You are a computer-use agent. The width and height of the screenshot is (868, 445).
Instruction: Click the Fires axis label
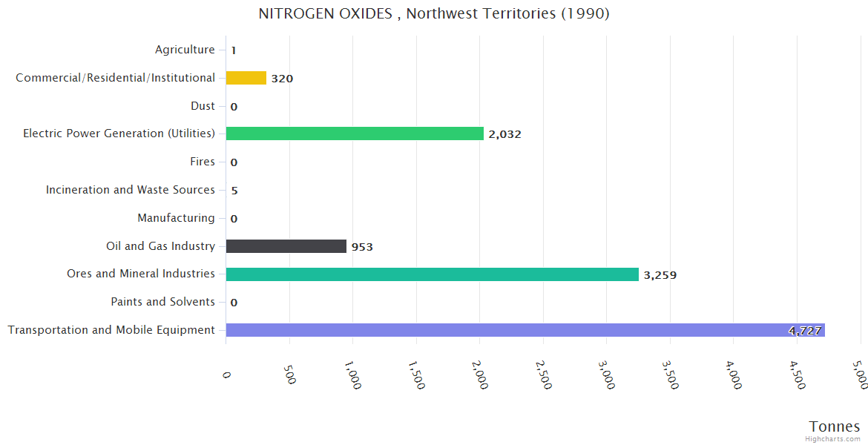coord(203,162)
